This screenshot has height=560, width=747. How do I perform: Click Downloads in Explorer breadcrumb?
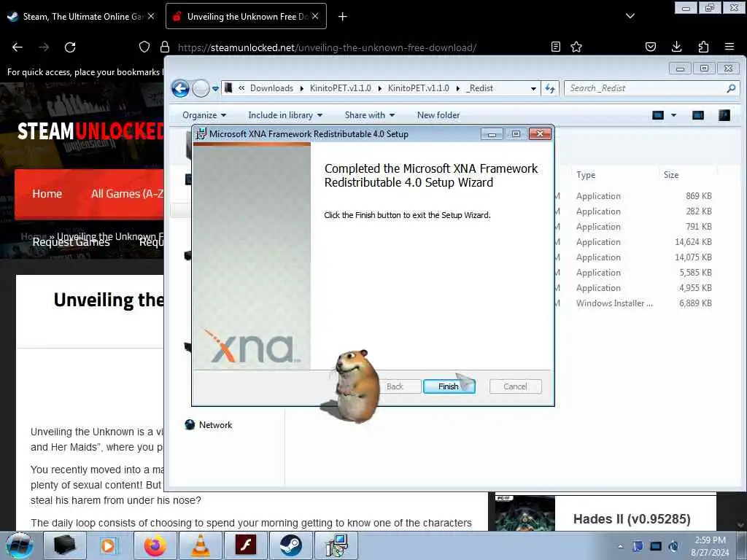[271, 88]
